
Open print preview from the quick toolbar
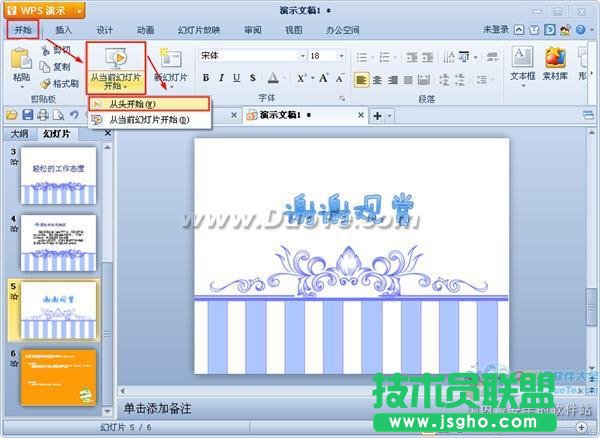point(58,114)
